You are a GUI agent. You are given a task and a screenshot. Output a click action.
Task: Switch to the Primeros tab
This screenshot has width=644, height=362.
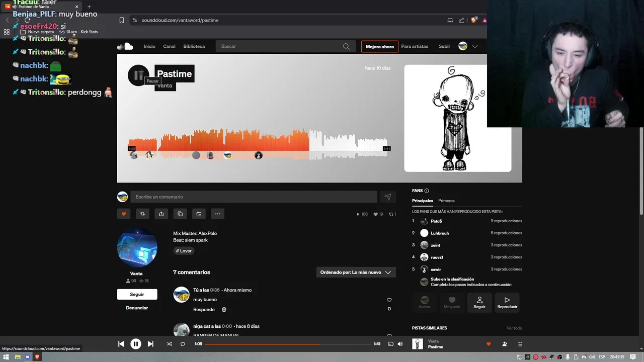(x=446, y=201)
